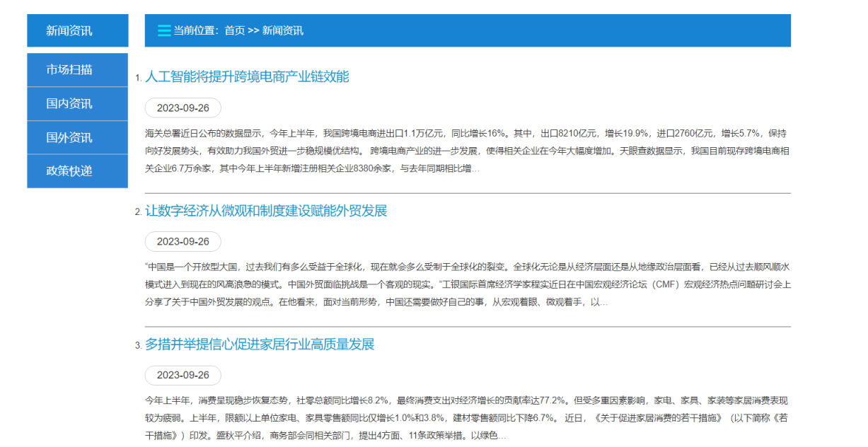This screenshot has width=868, height=447.
Task: Click the date badge of the 人工智能 article
Action: [x=183, y=108]
